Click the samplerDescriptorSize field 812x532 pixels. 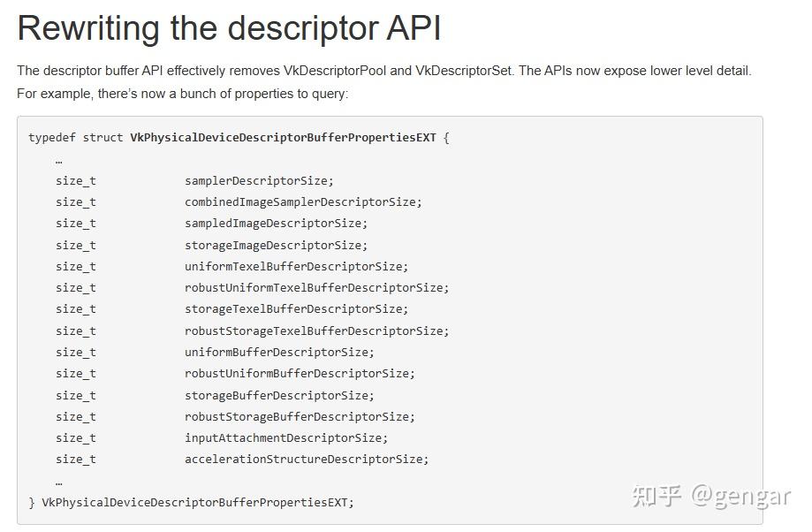259,180
